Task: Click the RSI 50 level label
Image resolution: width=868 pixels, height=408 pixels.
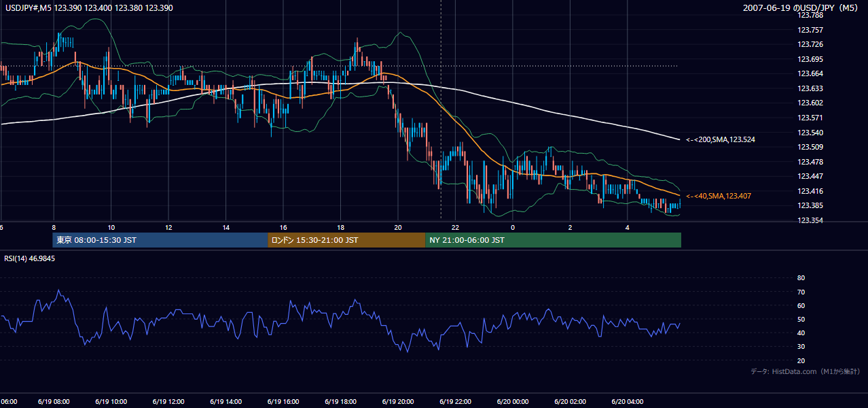Action: (801, 319)
